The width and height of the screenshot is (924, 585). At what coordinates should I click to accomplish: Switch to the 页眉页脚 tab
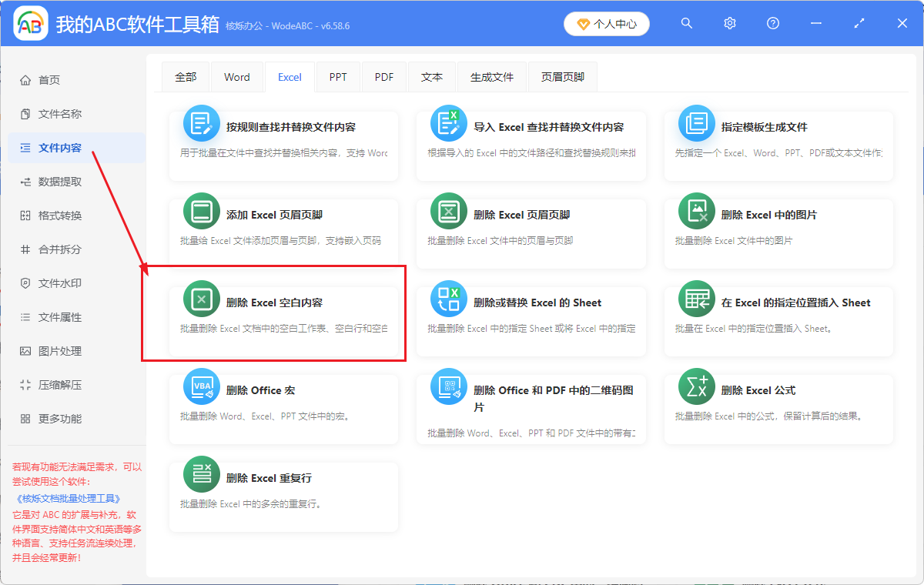[x=562, y=76]
